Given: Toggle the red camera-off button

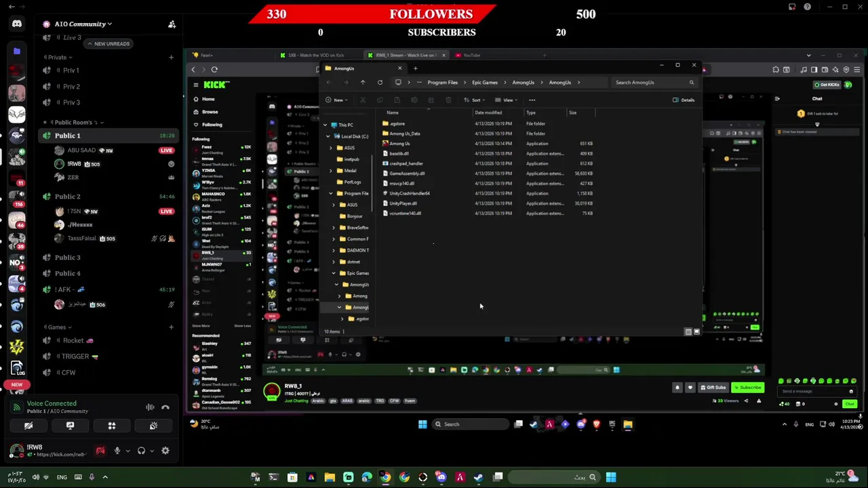Looking at the screenshot, I should (x=100, y=451).
